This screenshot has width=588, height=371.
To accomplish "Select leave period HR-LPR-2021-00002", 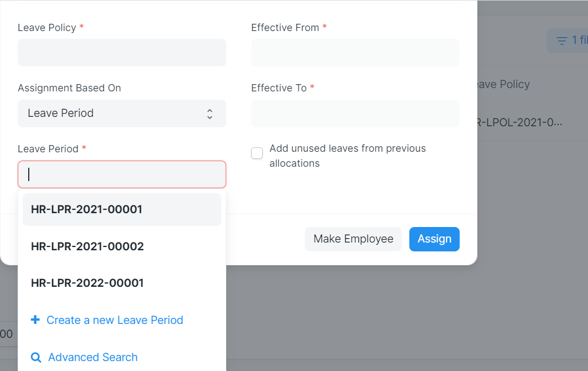I will [x=87, y=246].
